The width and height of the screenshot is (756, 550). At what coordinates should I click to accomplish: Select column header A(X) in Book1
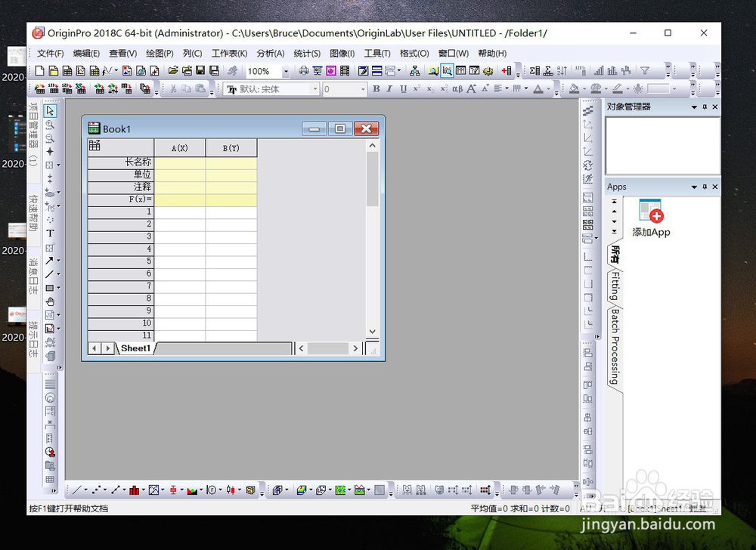pos(180,148)
